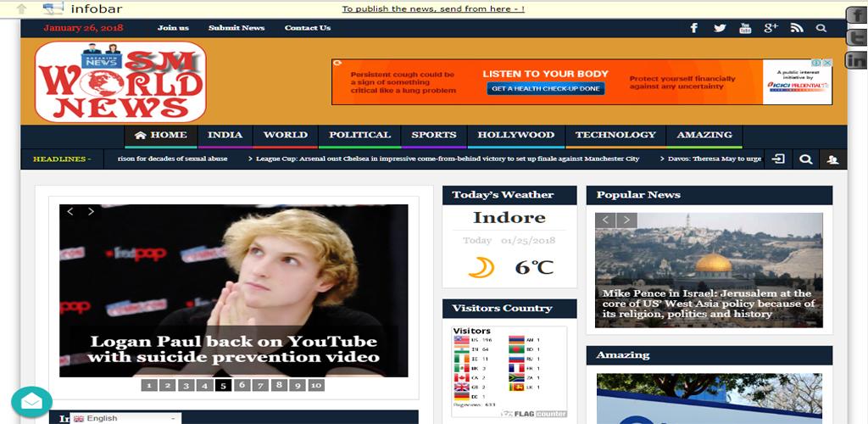This screenshot has width=868, height=424.
Task: Click the login icon in headlines bar
Action: (778, 159)
